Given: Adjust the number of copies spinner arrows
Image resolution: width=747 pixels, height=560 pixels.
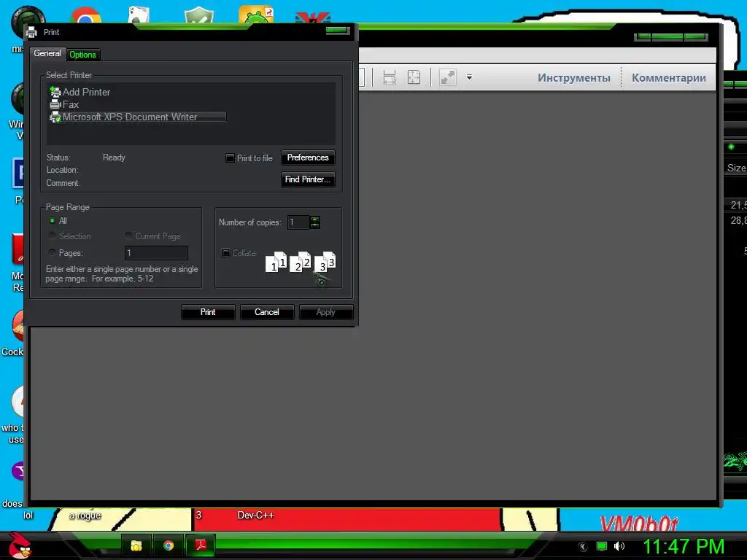Looking at the screenshot, I should point(315,222).
